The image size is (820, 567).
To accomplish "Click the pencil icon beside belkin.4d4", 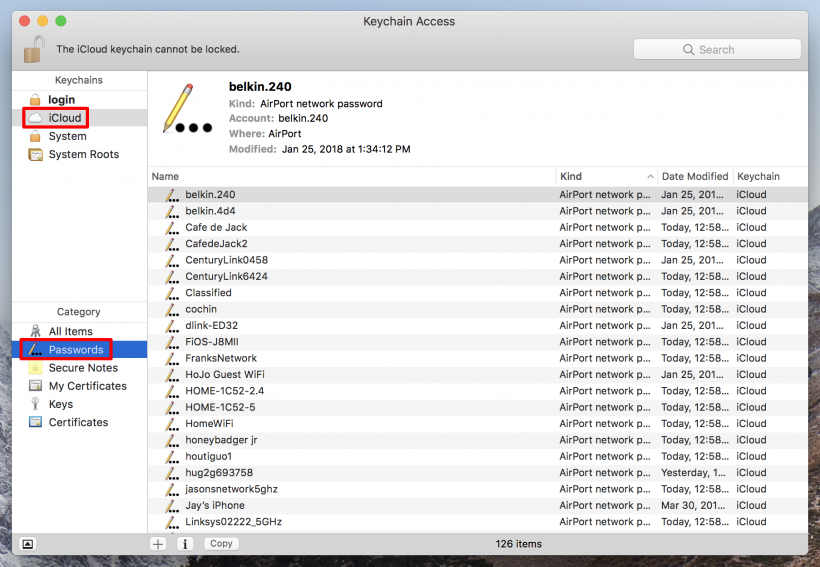I will coord(172,211).
